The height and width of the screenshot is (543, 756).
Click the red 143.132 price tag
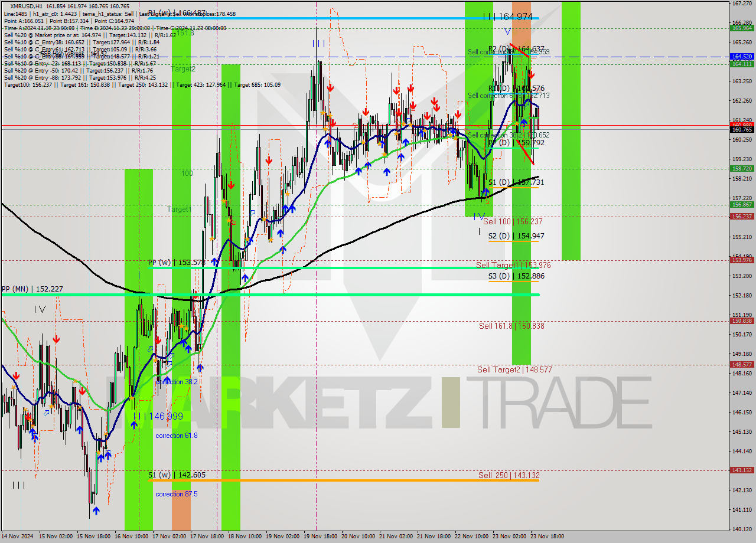(742, 470)
